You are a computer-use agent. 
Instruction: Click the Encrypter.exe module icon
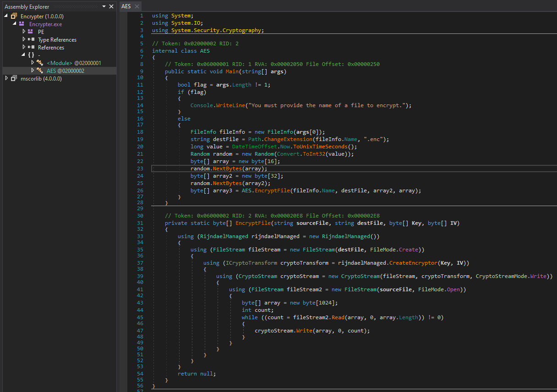pos(22,24)
